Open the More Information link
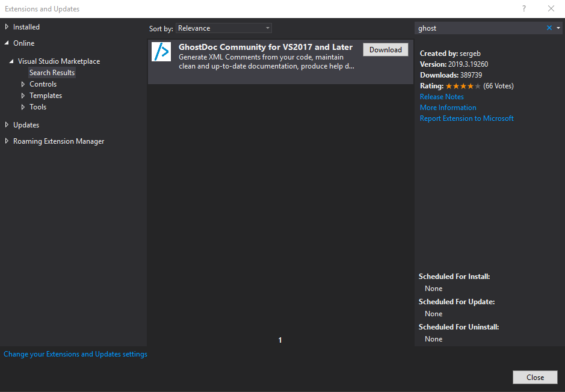The height and width of the screenshot is (392, 565). click(x=448, y=107)
